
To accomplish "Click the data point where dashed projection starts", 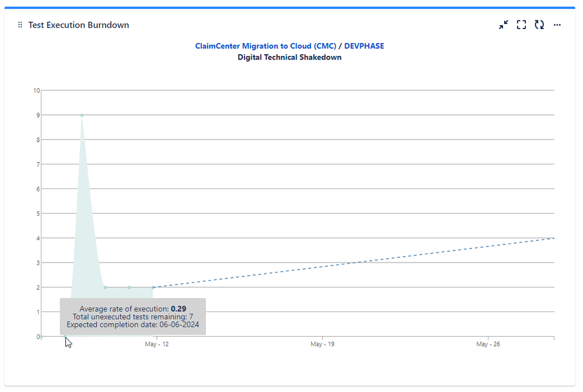I will [153, 287].
